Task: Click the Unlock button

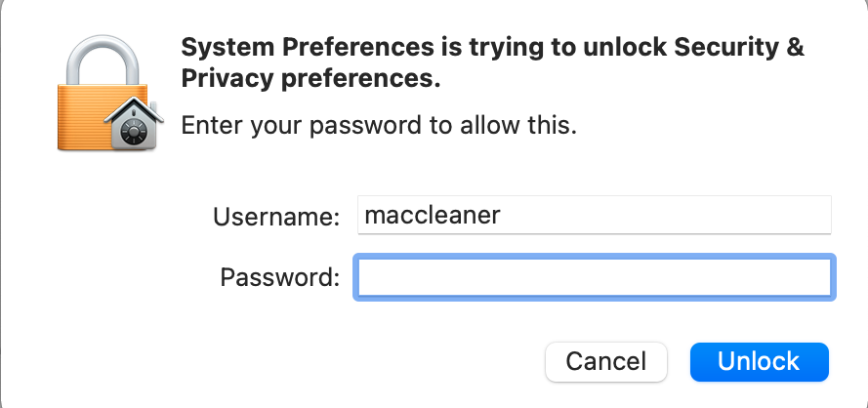Action: [759, 362]
